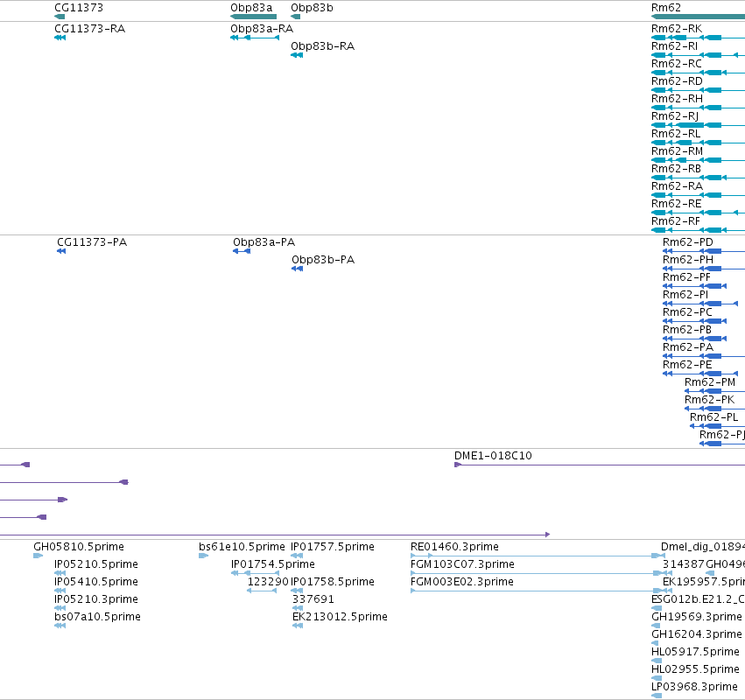Screen dimensions: 745x700
Task: Select polypeptide Rm62-PM
Action: (709, 382)
